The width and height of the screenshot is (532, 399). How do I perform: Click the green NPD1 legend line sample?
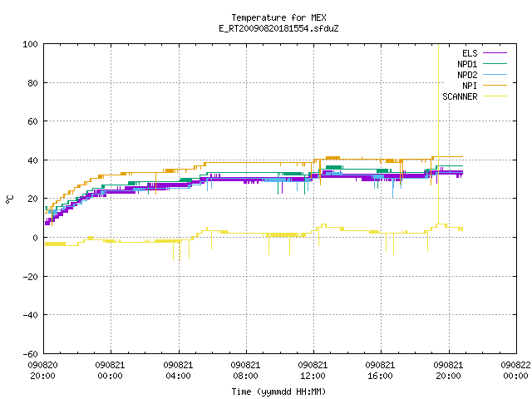(495, 63)
